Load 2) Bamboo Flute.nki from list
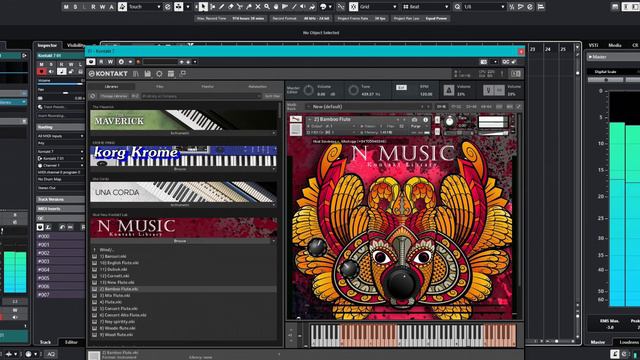The height and width of the screenshot is (360, 640). 183,289
